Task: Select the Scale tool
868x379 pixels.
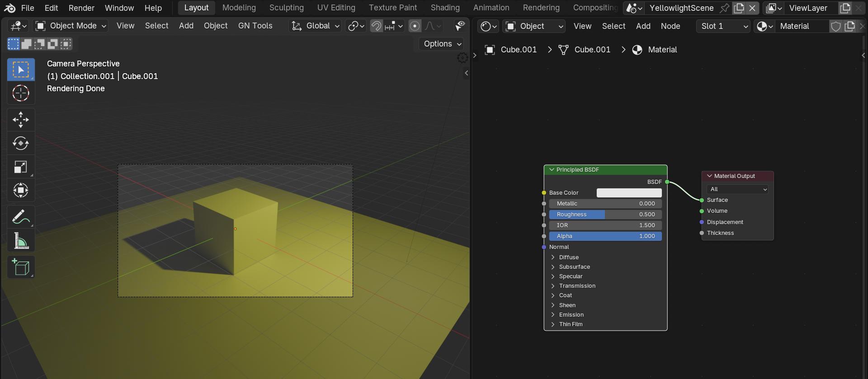Action: click(21, 167)
